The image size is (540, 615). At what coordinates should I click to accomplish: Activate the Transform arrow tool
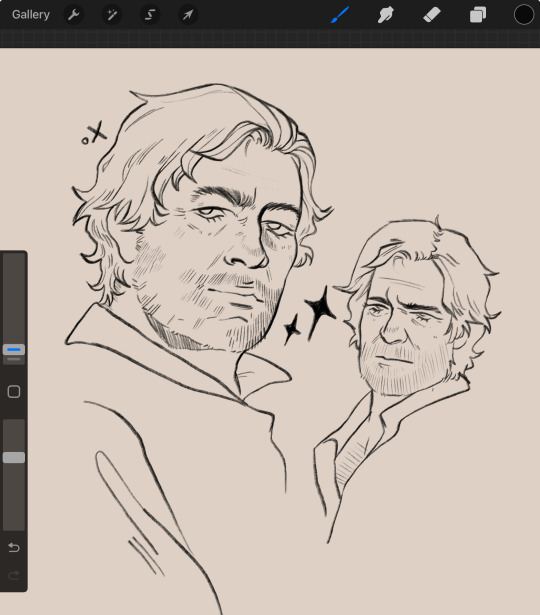(188, 15)
